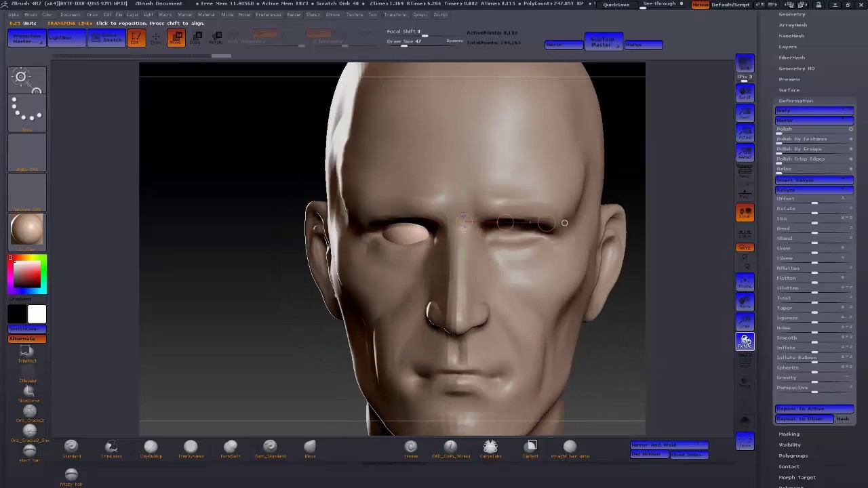Pick the ClayBuildup brush
Screen dimensions: 868x488
click(x=151, y=447)
